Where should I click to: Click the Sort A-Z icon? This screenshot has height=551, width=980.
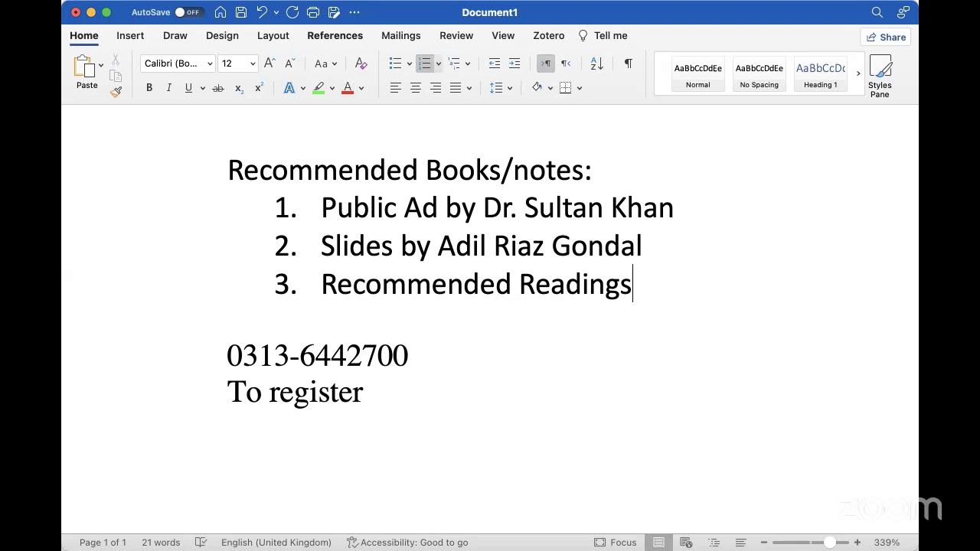tap(597, 64)
